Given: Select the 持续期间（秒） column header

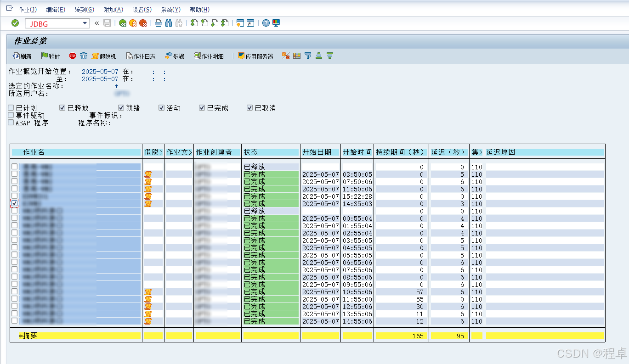Looking at the screenshot, I should [401, 152].
